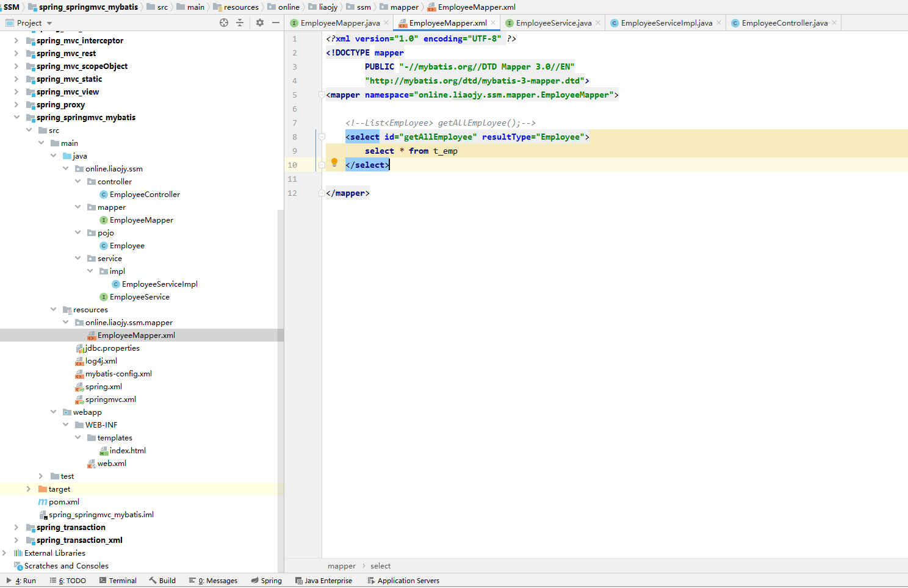Switch to EmployeeServiceImpl.java tab
Viewport: 908px width, 588px height.
click(666, 23)
